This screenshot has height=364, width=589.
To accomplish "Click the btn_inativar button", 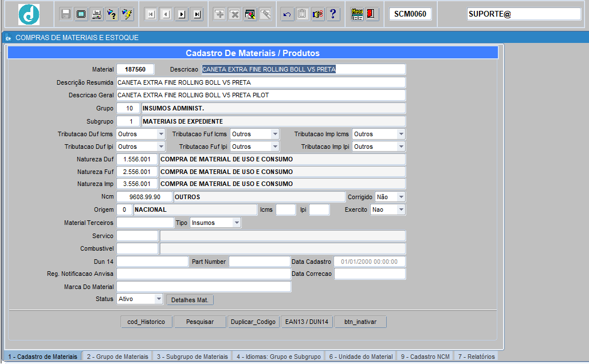I will (x=360, y=322).
